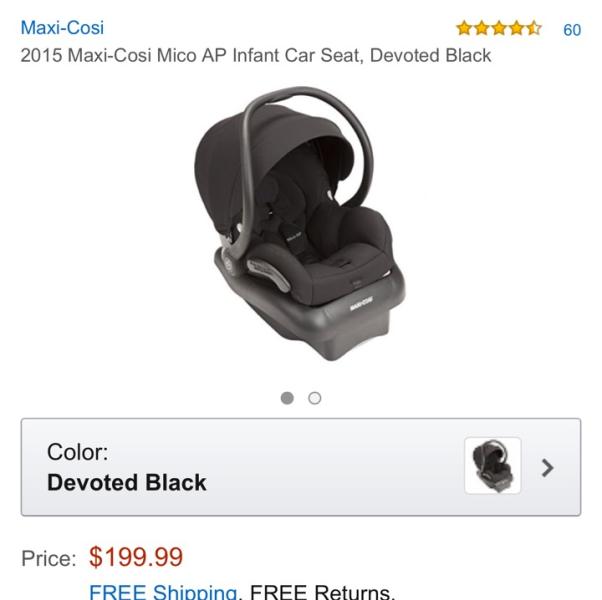Click the first gold star icon

pyautogui.click(x=464, y=29)
